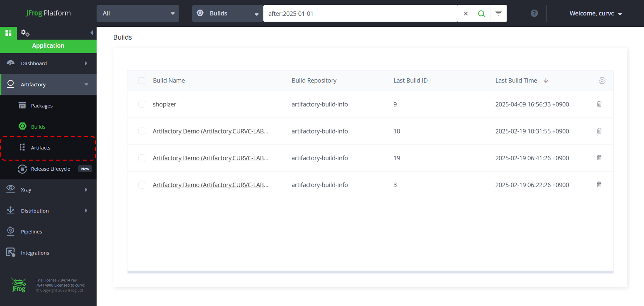Open the advanced search filter icon
This screenshot has width=644, height=306.
click(x=498, y=13)
